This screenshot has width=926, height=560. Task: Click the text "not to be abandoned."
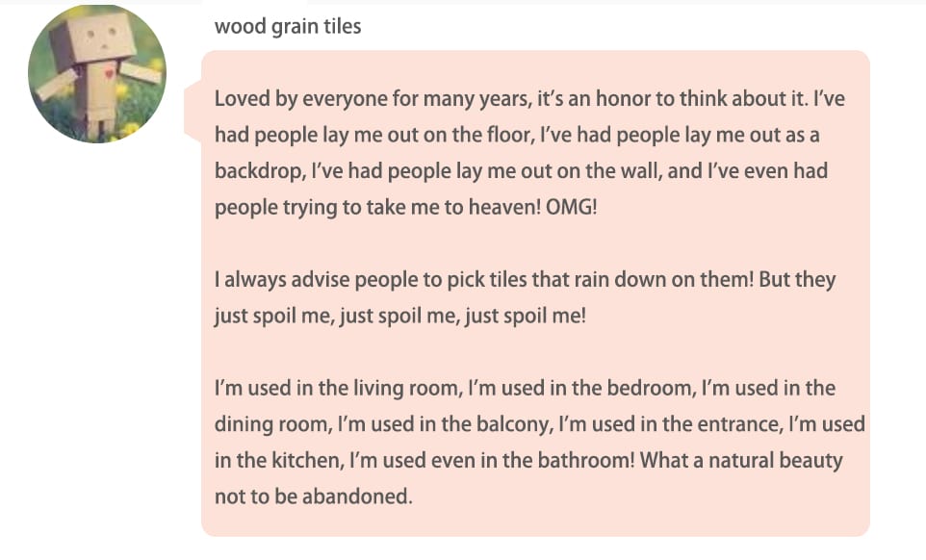(x=314, y=496)
